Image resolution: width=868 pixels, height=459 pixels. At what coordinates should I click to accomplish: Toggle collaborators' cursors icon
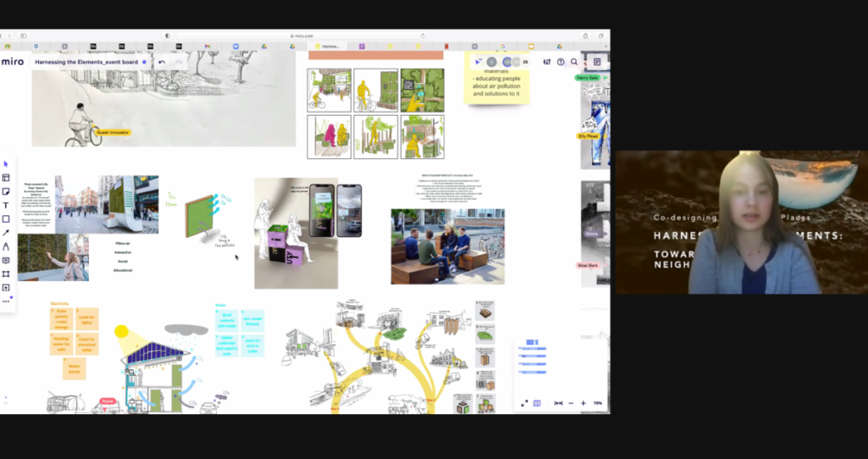pos(479,62)
